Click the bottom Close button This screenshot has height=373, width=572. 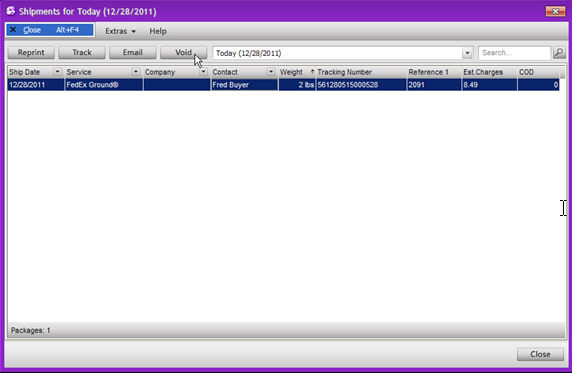coord(540,354)
